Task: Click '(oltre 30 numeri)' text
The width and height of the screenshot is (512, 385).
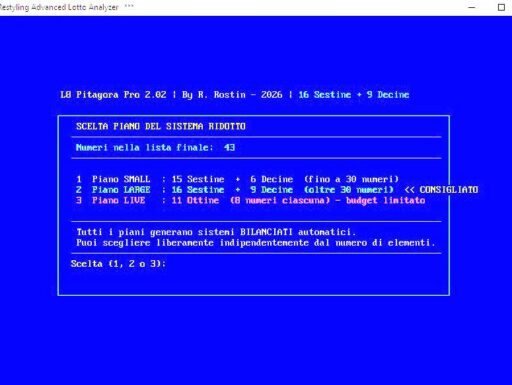Action: point(349,190)
